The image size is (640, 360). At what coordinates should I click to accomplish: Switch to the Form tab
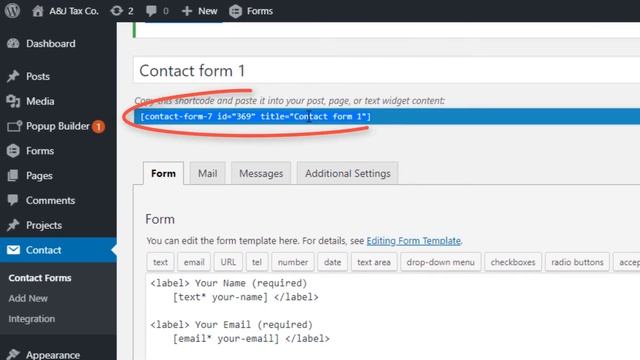[x=163, y=173]
